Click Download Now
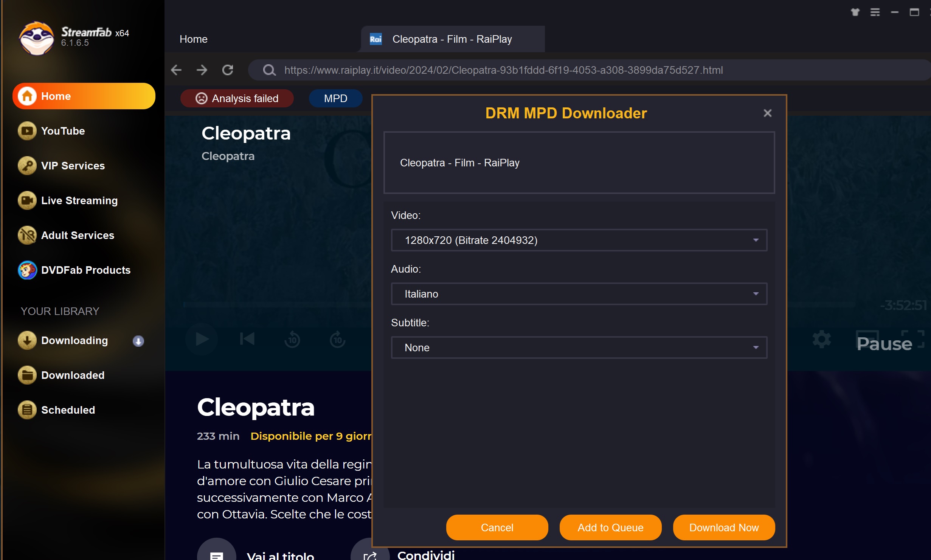 click(724, 527)
